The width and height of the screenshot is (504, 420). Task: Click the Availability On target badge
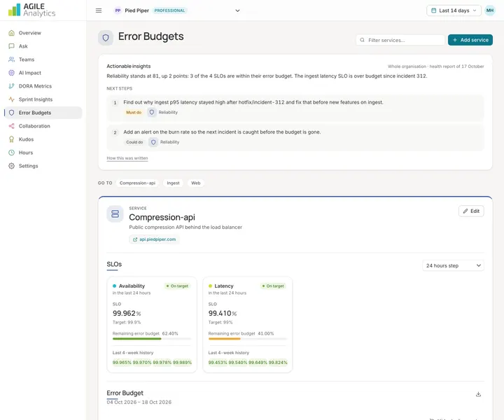[177, 286]
